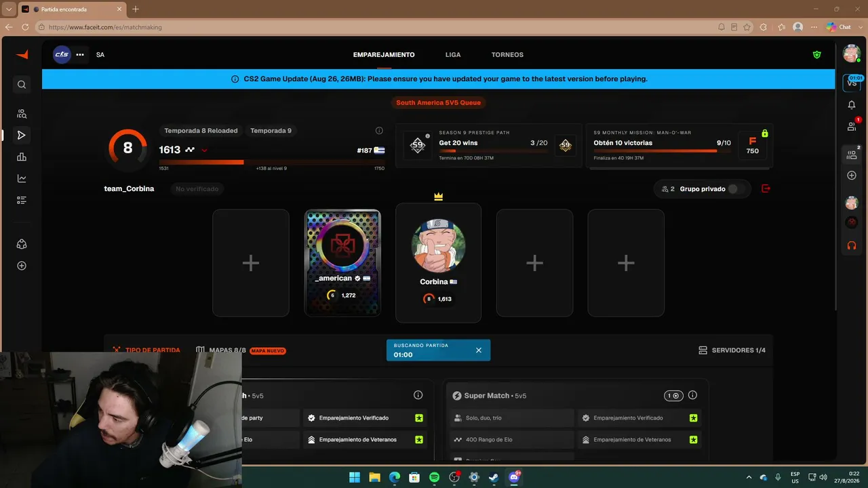Select the Temporada 9 pill
This screenshot has width=868, height=488.
[x=271, y=131]
